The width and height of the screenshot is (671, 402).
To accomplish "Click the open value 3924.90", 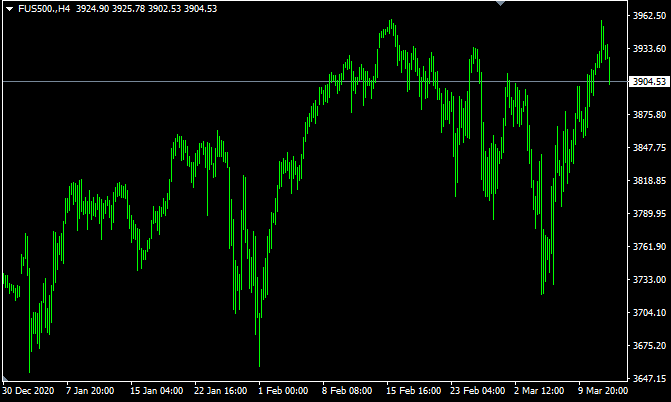I will pyautogui.click(x=92, y=9).
